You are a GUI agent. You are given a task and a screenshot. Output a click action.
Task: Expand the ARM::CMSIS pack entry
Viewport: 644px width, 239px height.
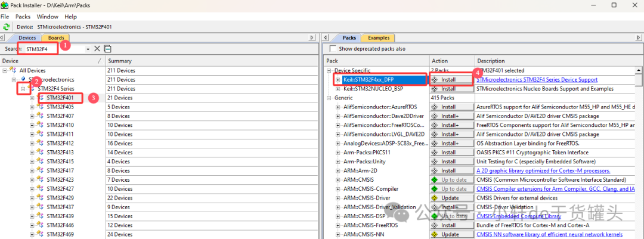pyautogui.click(x=338, y=180)
